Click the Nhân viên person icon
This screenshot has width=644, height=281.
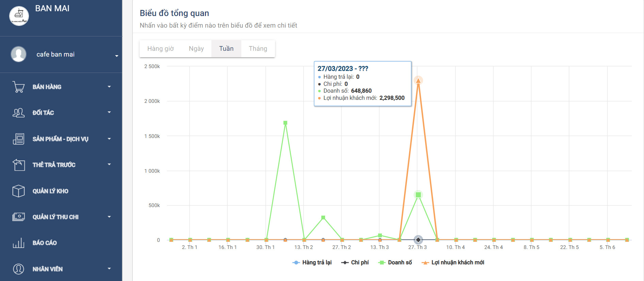pyautogui.click(x=18, y=269)
